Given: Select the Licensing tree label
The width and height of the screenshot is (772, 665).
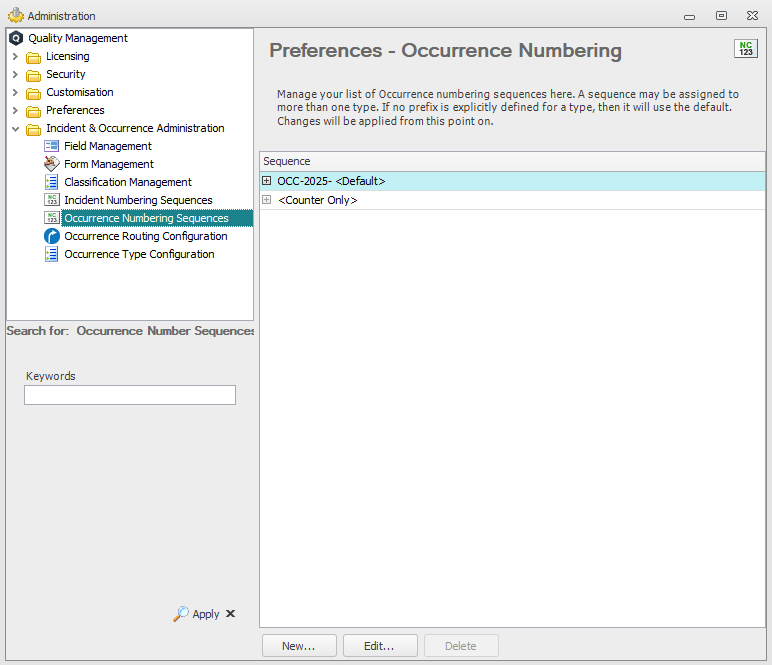Looking at the screenshot, I should point(68,56).
